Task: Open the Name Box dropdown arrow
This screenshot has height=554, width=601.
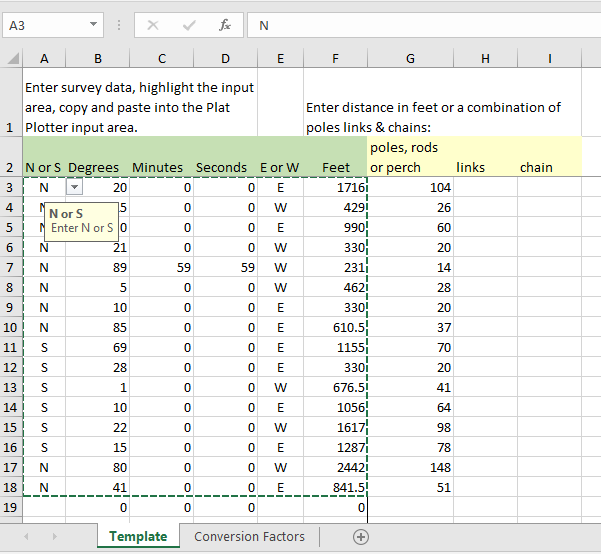Action: tap(94, 25)
